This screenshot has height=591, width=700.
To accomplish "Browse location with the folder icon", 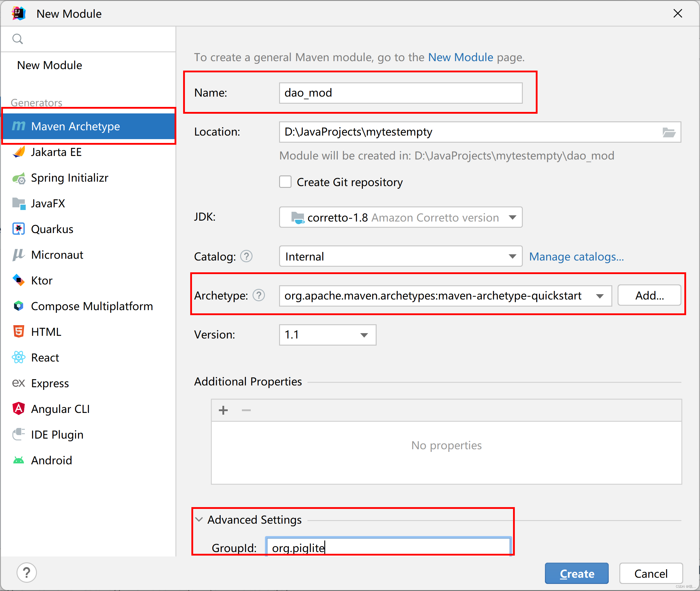I will [x=669, y=132].
